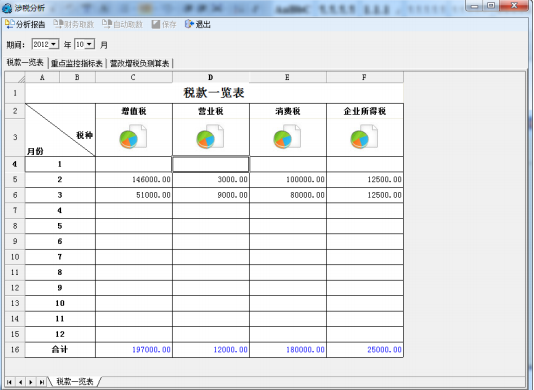Expand the year dropdown showing 2012

[x=54, y=44]
